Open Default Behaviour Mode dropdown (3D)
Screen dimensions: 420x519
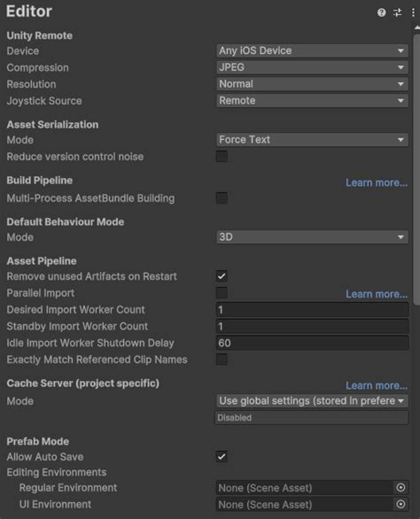312,237
